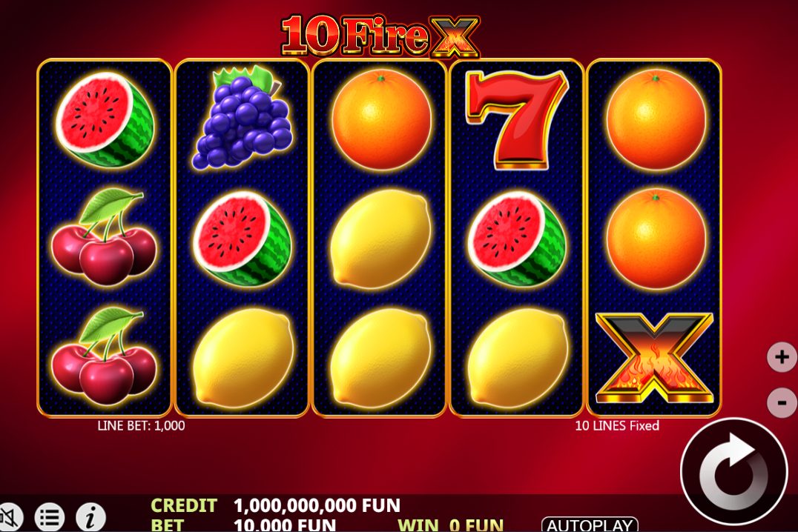Click the bottom cherries symbol in first reel
This screenshot has width=798, height=532.
[x=104, y=356]
